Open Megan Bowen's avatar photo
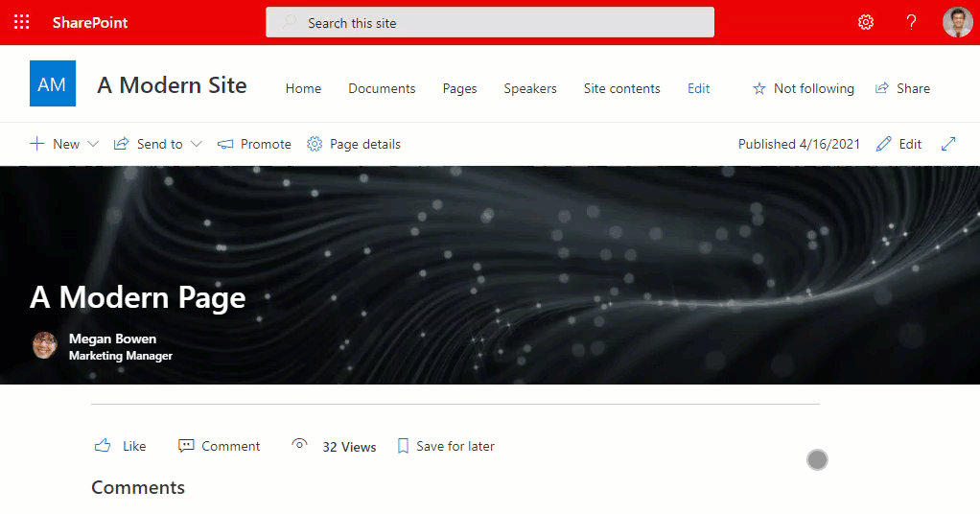Viewport: 980px width, 514px height. coord(45,345)
